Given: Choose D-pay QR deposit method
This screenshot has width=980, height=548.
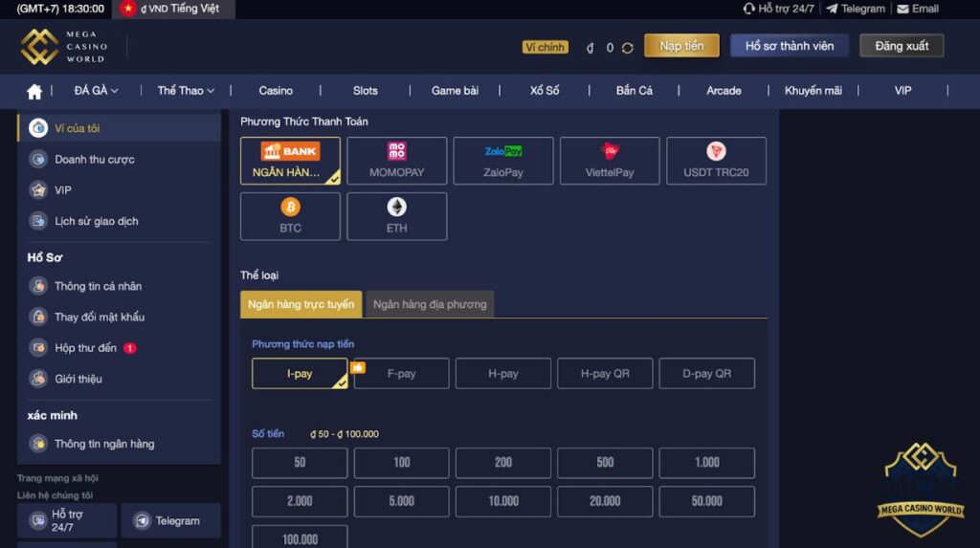Looking at the screenshot, I should coord(707,373).
